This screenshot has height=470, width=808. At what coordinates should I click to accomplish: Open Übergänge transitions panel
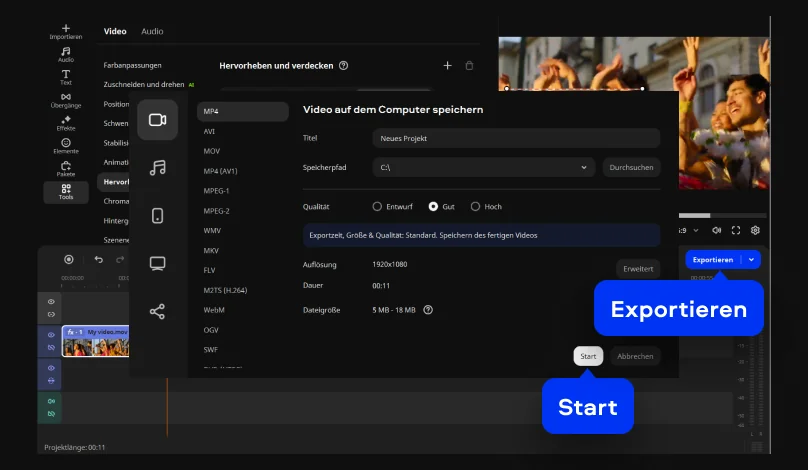65,100
